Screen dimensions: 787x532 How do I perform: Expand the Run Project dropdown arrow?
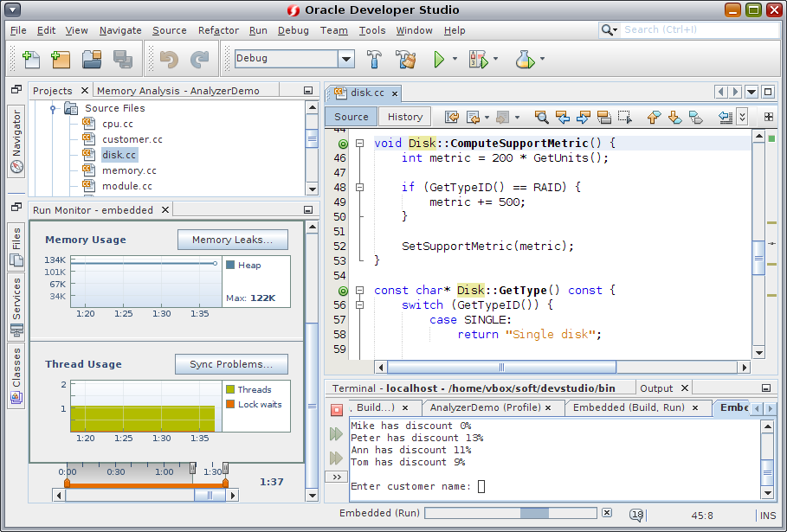[454, 59]
